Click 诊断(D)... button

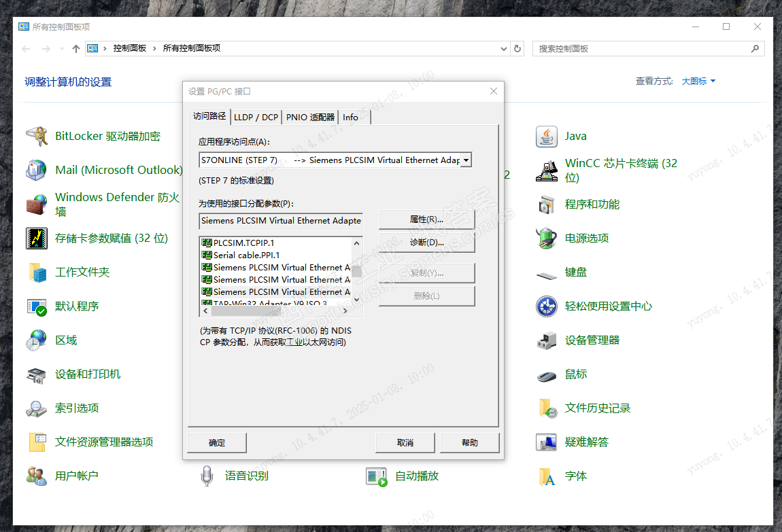[426, 242]
